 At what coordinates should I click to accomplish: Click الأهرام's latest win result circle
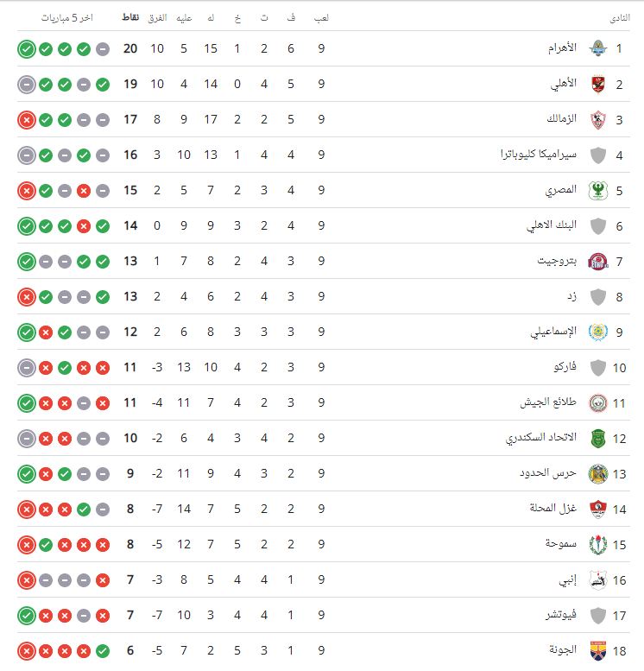tap(27, 48)
